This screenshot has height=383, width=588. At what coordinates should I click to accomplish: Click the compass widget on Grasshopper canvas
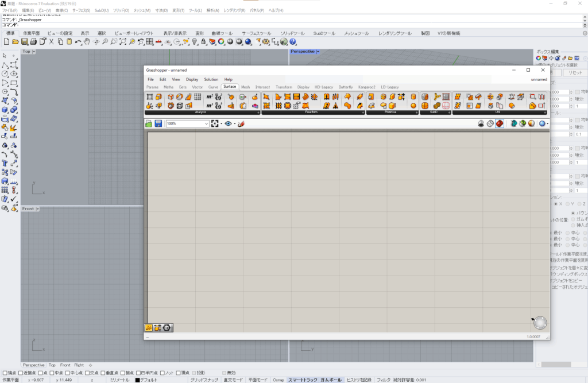point(539,323)
